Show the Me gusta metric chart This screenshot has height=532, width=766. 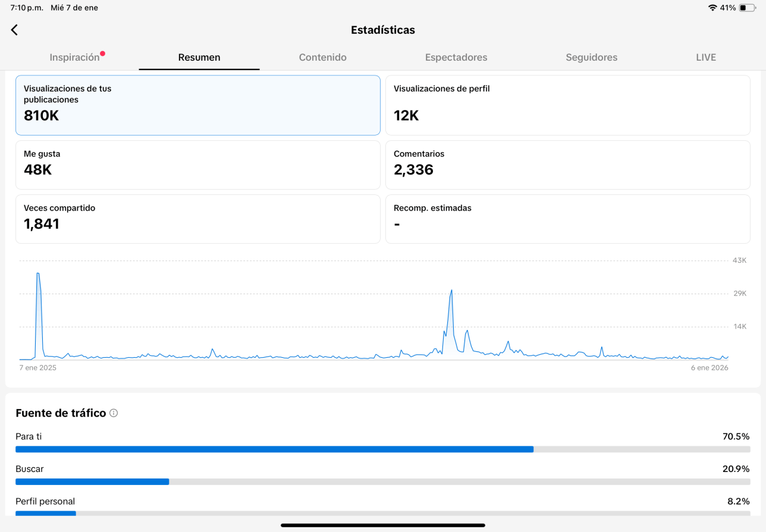[x=198, y=165]
